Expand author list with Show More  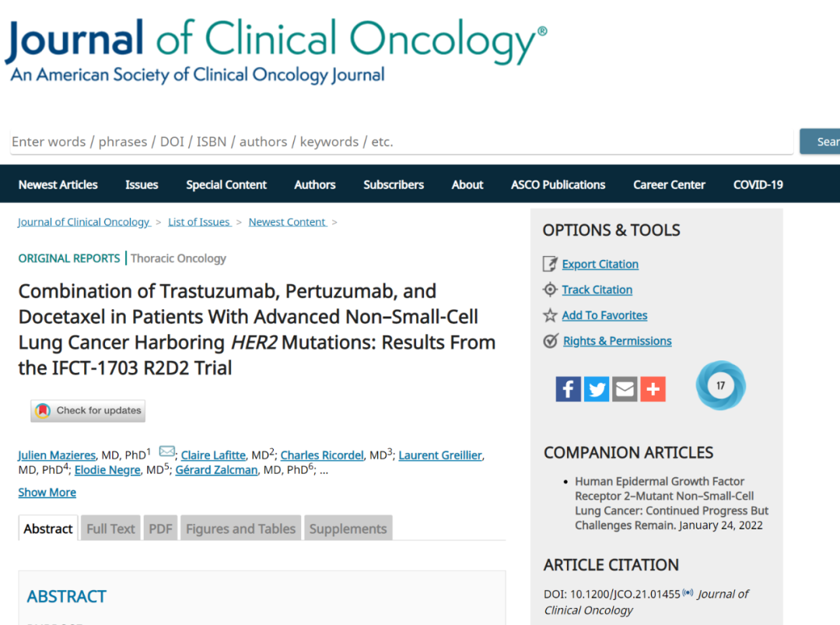pos(47,492)
